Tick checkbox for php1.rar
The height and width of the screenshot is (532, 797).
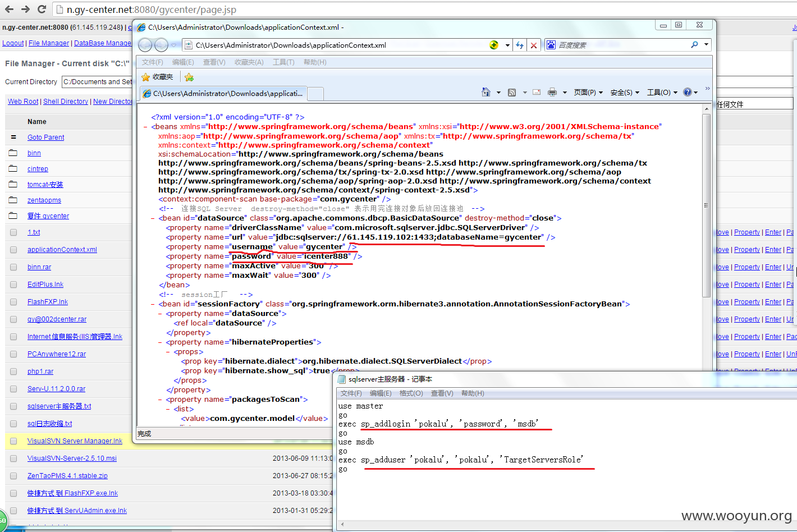tap(13, 372)
